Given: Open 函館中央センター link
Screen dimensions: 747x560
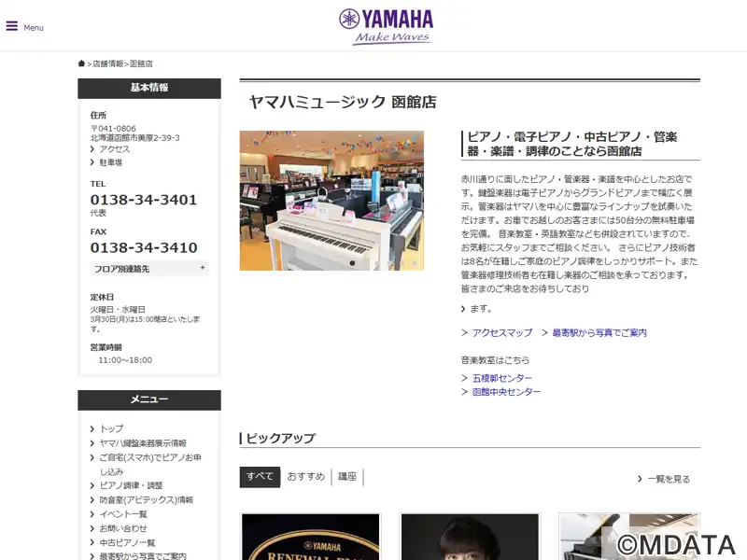Looking at the screenshot, I should pyautogui.click(x=506, y=392).
